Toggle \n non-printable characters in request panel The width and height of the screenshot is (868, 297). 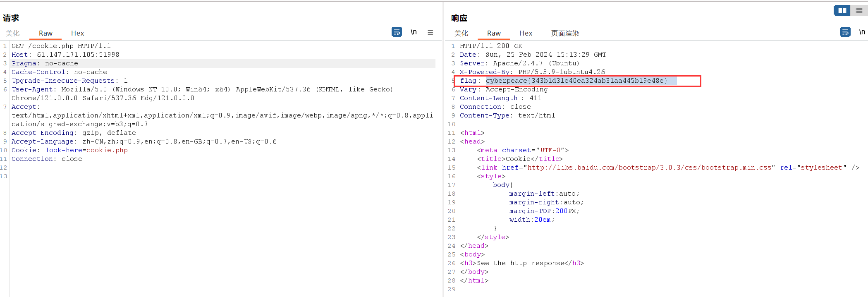pos(414,32)
